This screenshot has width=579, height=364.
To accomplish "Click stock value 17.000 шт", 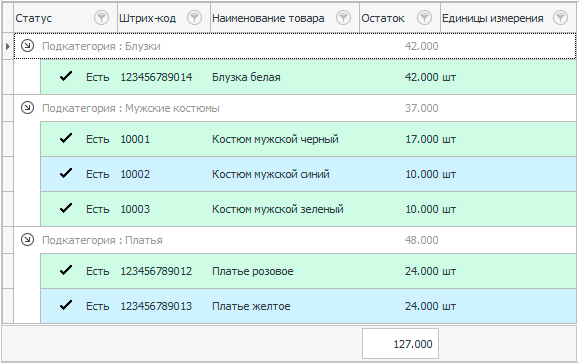I will click(430, 139).
